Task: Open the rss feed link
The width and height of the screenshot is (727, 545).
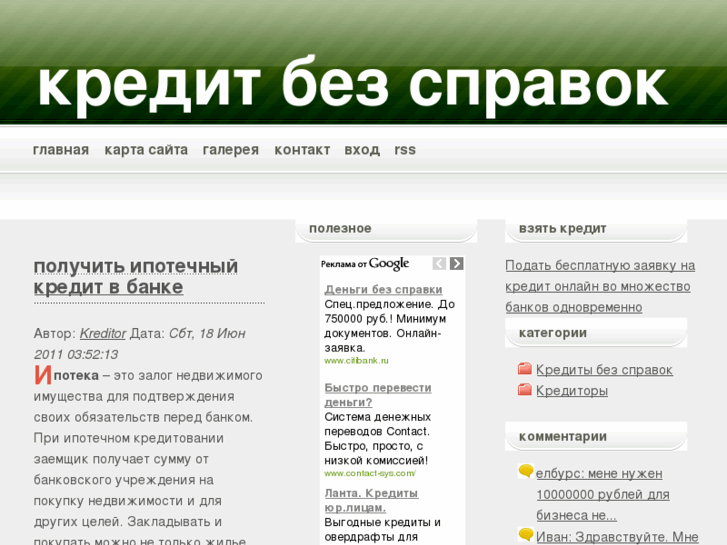Action: [x=405, y=150]
